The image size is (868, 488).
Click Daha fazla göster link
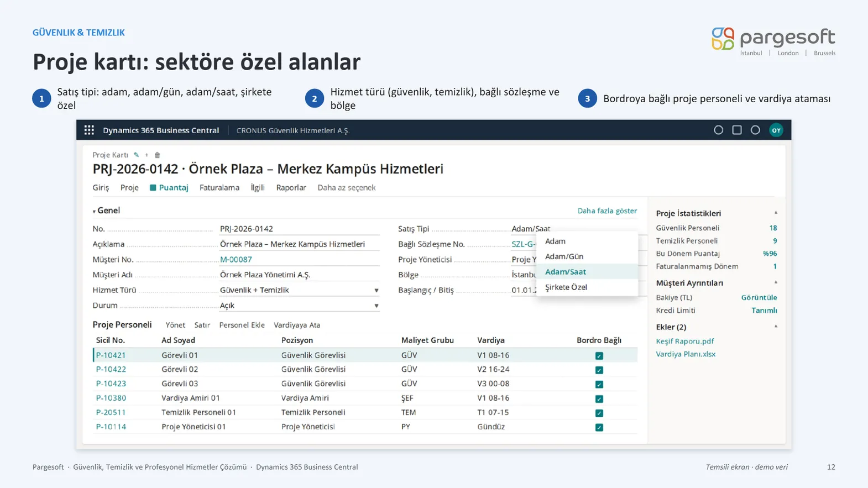pyautogui.click(x=607, y=211)
